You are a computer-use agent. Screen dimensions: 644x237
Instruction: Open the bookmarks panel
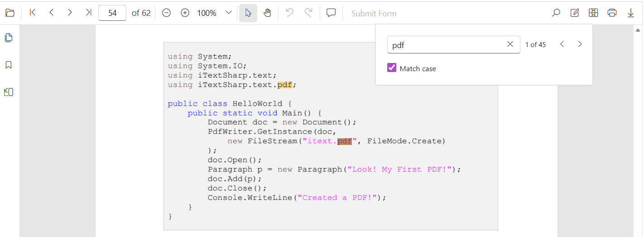(8, 65)
